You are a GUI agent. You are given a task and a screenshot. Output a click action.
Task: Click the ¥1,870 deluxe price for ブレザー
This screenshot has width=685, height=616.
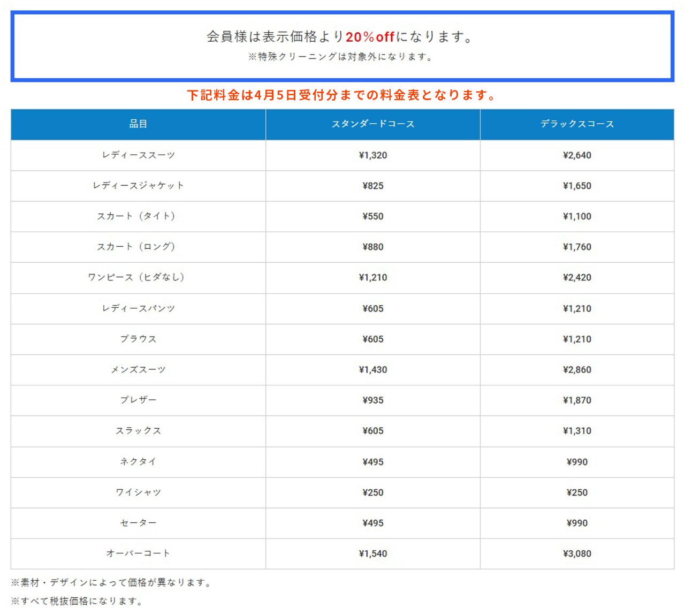(x=577, y=400)
